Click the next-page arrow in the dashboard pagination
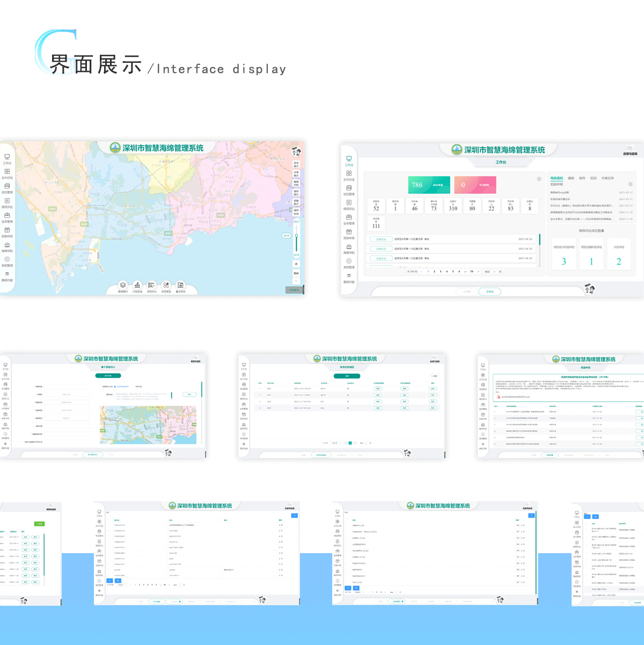This screenshot has width=644, height=645. [479, 272]
